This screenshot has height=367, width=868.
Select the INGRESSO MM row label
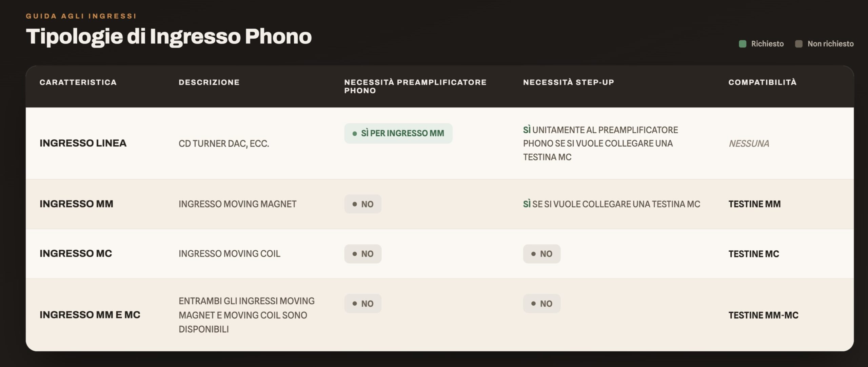pos(76,204)
